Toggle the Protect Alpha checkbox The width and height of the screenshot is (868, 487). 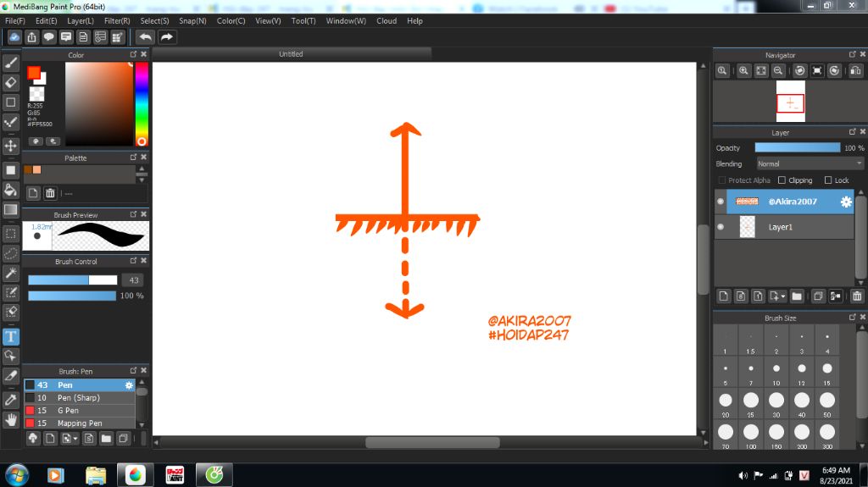click(x=722, y=180)
